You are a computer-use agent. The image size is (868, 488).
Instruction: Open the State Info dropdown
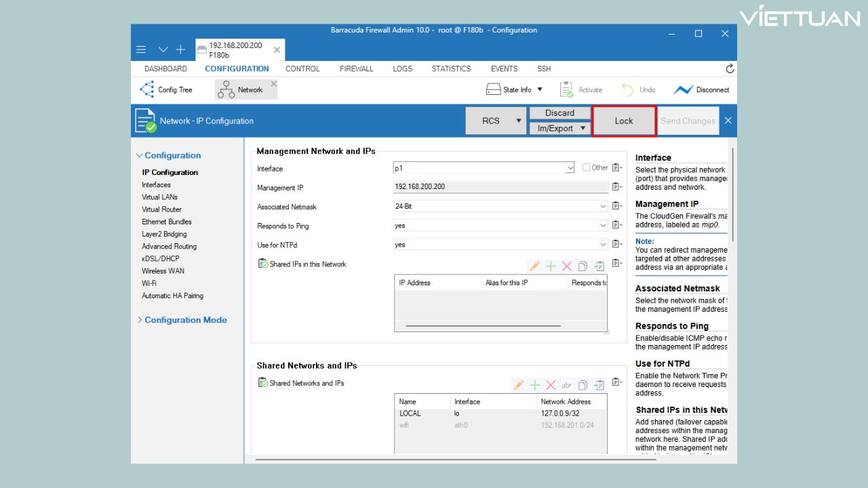click(x=540, y=89)
